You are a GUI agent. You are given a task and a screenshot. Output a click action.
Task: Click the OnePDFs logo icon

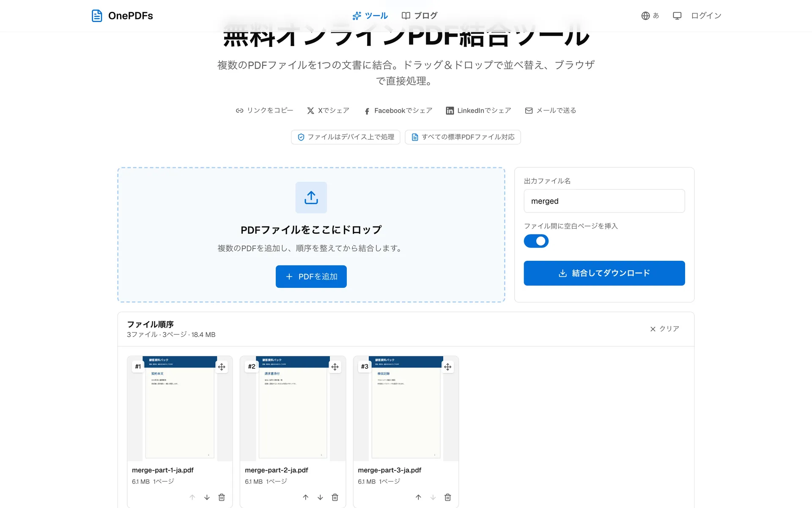tap(97, 16)
